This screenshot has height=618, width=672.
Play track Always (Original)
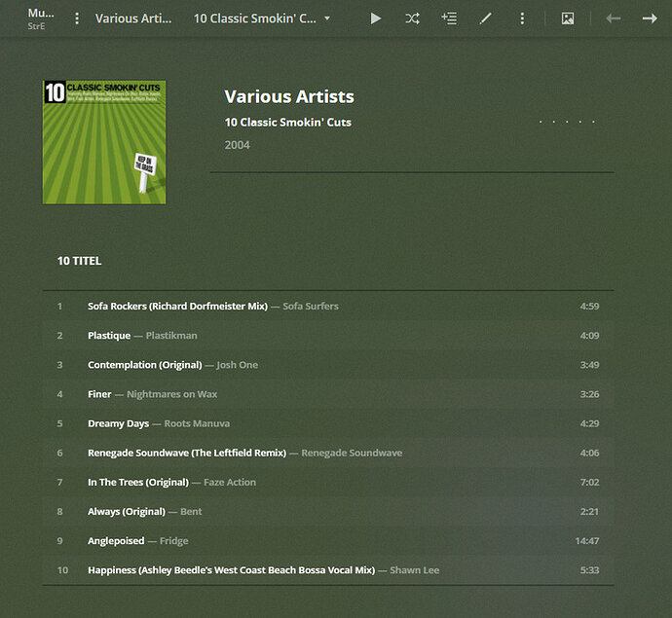point(127,511)
